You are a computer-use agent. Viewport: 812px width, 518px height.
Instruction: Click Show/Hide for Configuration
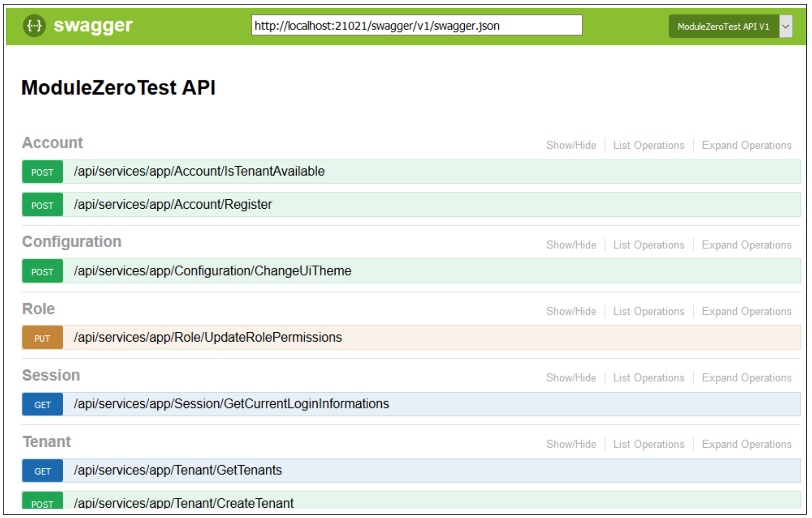click(x=571, y=245)
